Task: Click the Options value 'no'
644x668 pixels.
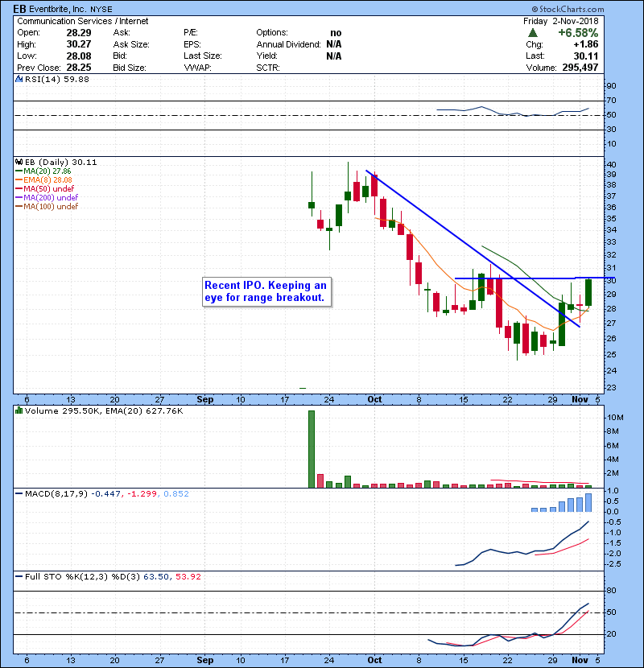Action: click(x=336, y=33)
